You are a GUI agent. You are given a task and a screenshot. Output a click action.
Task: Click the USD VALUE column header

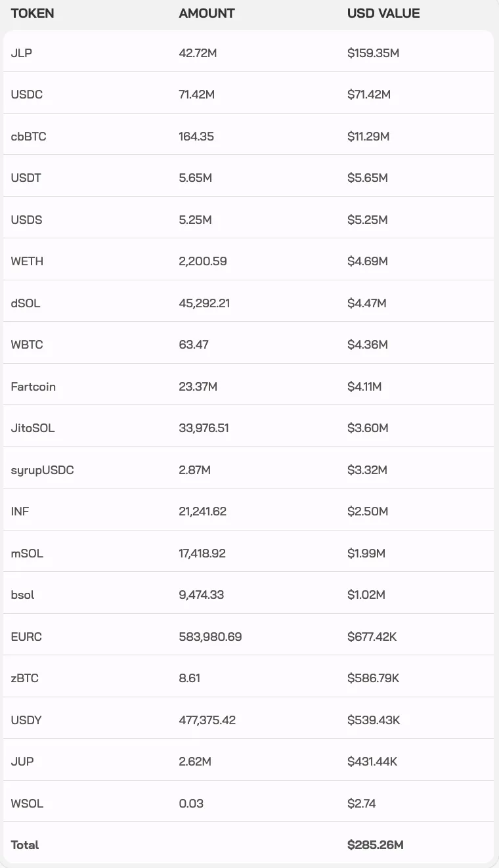[383, 13]
